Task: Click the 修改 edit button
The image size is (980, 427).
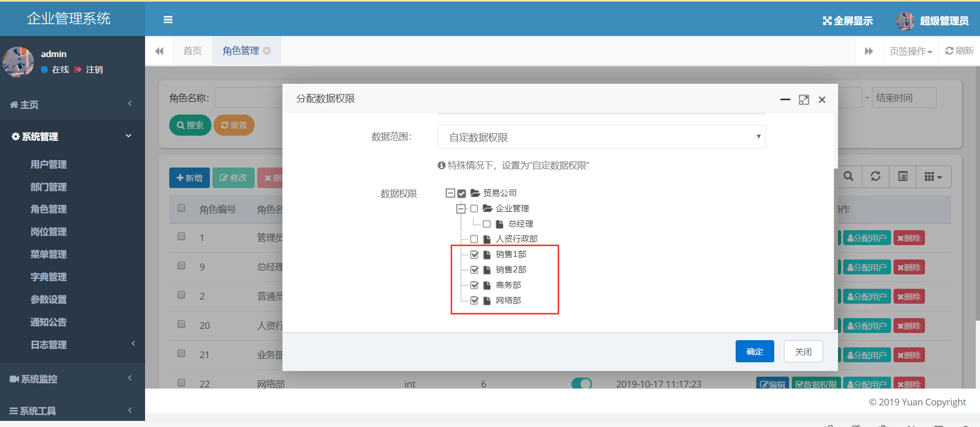Action: [x=234, y=178]
